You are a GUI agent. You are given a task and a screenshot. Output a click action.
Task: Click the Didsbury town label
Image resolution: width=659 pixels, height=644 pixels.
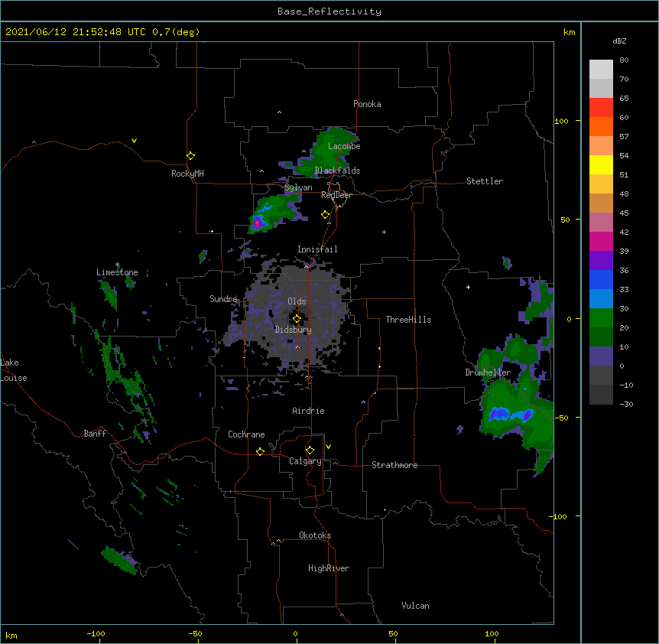coord(293,330)
